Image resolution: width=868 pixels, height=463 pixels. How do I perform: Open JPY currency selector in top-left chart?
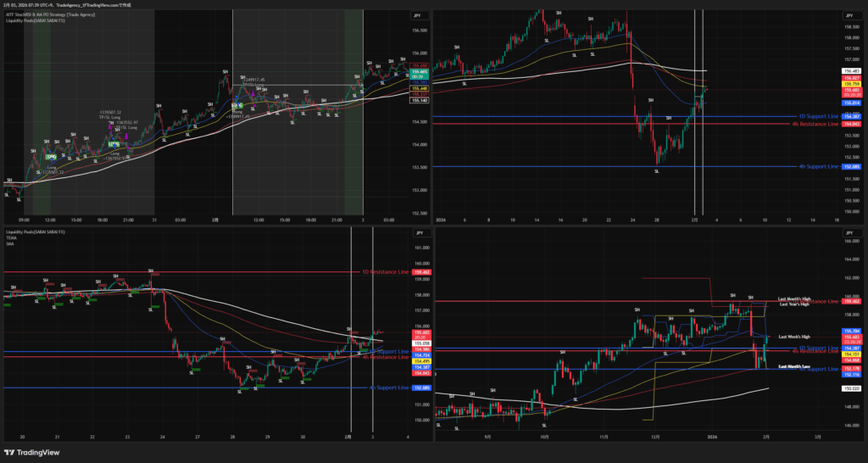point(418,15)
